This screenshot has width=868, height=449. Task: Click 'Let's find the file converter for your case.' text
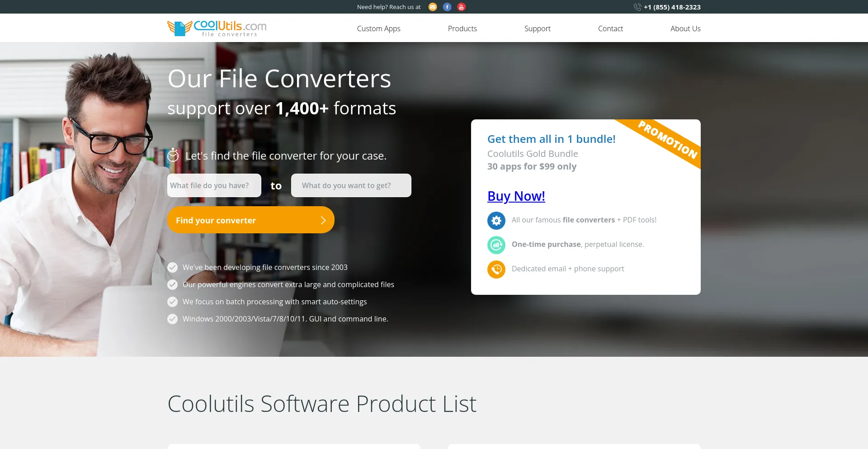[286, 156]
